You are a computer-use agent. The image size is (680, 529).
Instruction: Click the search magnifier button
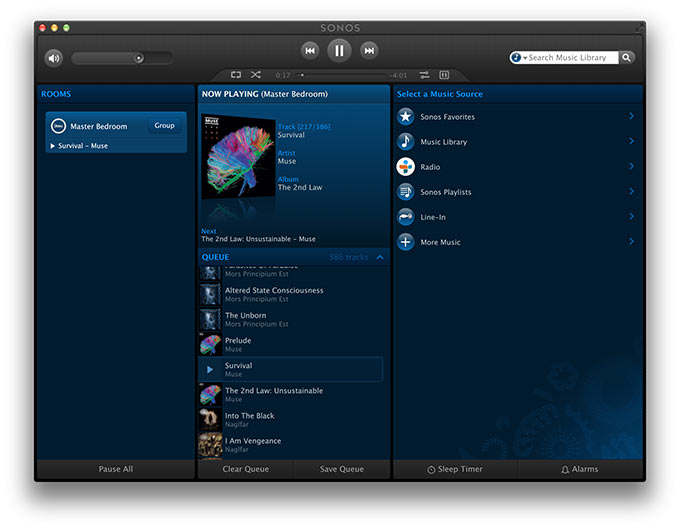[x=626, y=57]
